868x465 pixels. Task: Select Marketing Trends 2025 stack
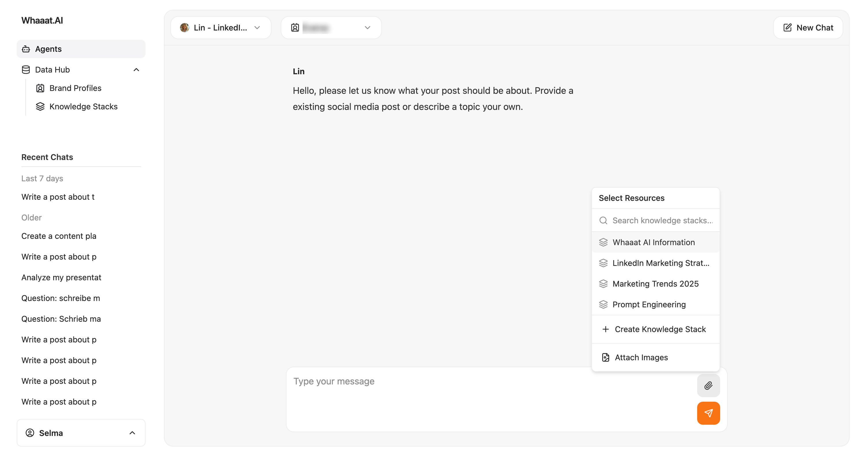[655, 284]
